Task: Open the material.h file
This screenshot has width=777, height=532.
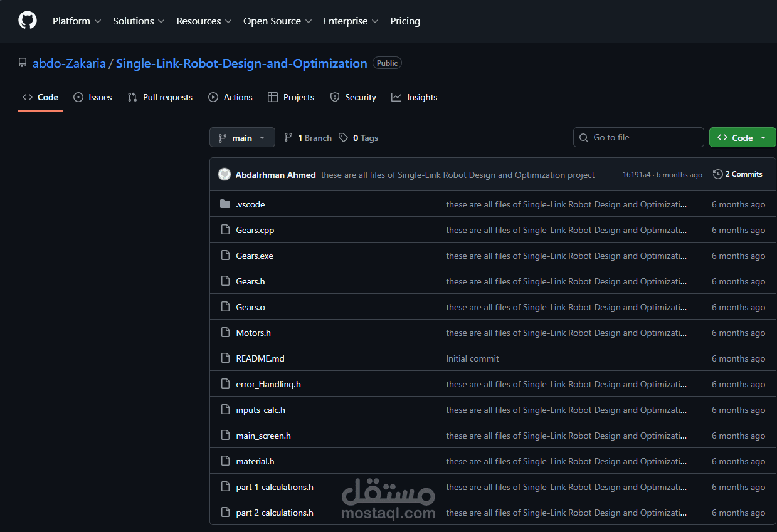Action: [255, 461]
